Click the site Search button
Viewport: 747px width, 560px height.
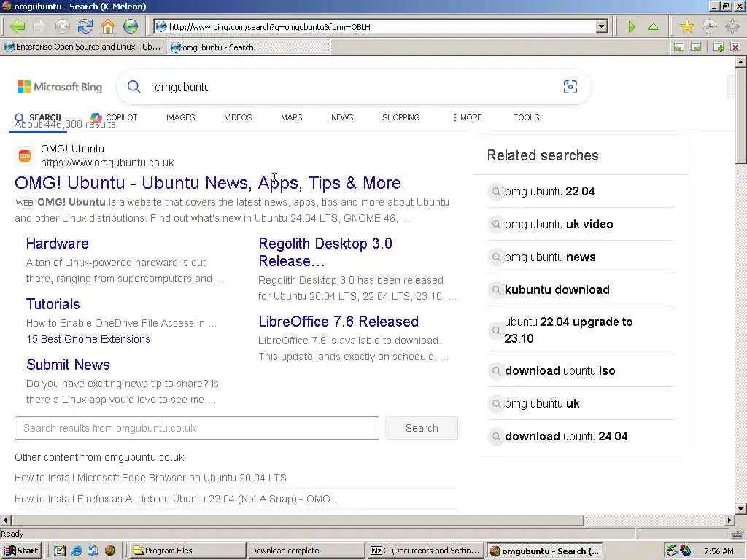tap(422, 428)
